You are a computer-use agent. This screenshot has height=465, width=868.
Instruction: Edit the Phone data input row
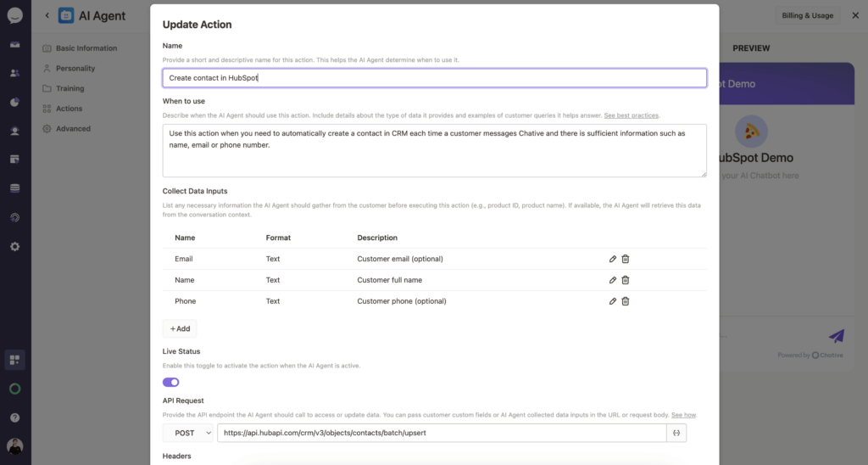[612, 301]
